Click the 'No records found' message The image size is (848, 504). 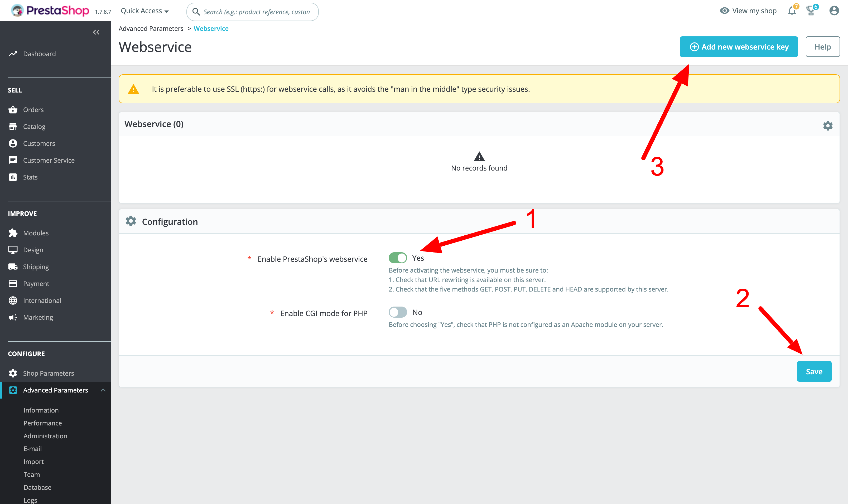click(x=479, y=168)
